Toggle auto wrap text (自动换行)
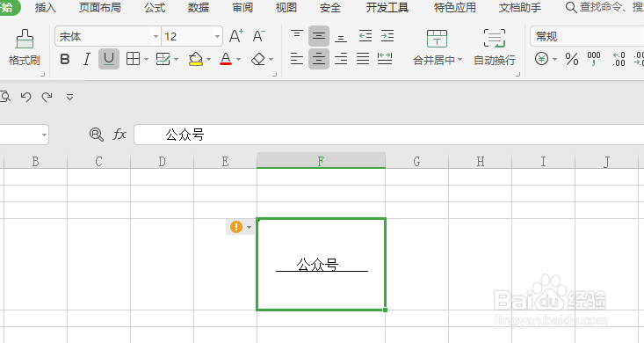 [x=495, y=47]
